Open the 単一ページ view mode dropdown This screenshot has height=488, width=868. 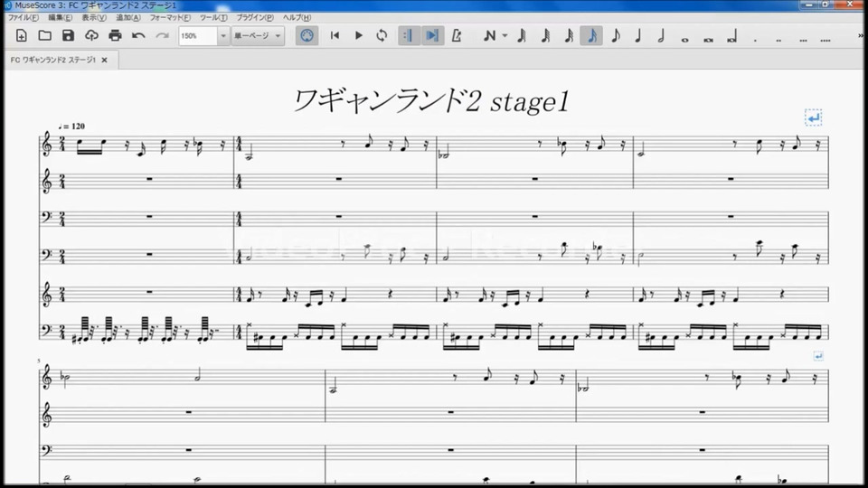(258, 36)
